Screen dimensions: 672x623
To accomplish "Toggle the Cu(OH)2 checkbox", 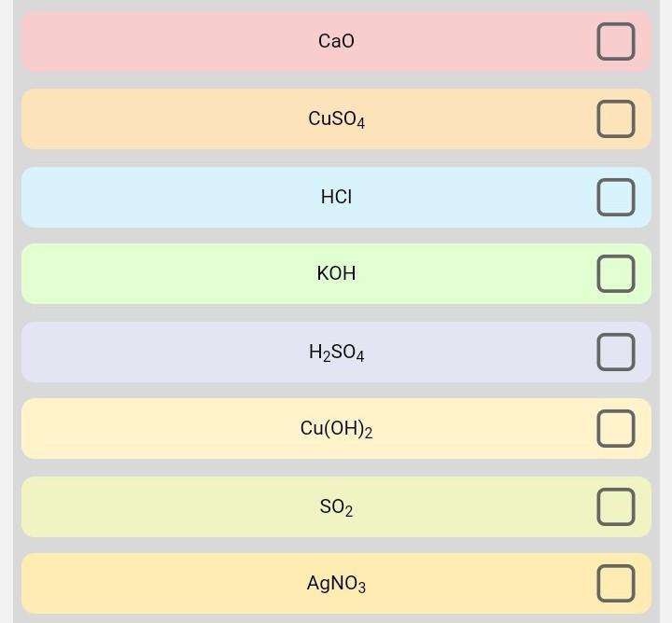I will tap(615, 429).
